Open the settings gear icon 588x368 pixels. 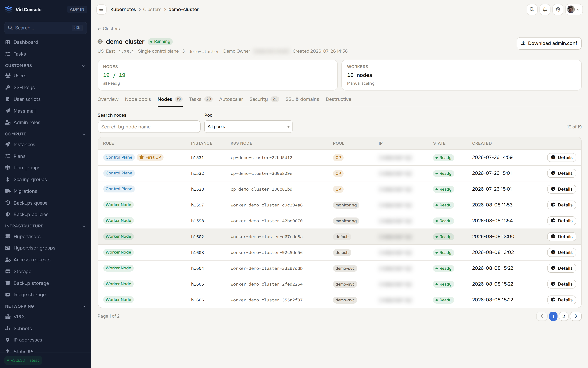tap(558, 10)
